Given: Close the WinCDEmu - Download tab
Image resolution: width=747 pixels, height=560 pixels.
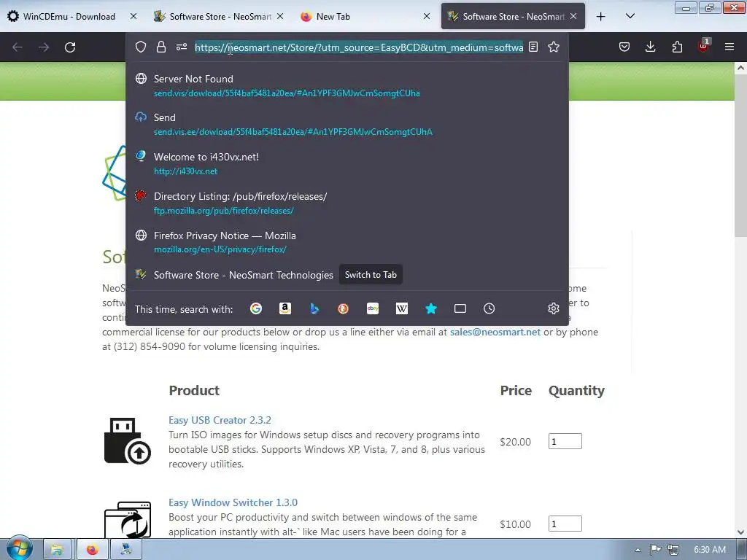Looking at the screenshot, I should (x=133, y=16).
